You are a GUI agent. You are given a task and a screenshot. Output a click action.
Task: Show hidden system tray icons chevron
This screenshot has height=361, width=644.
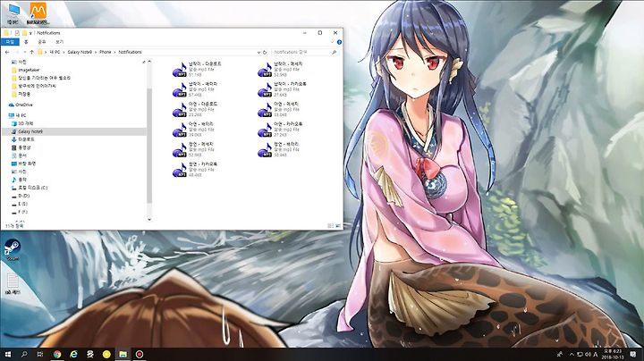[572, 354]
